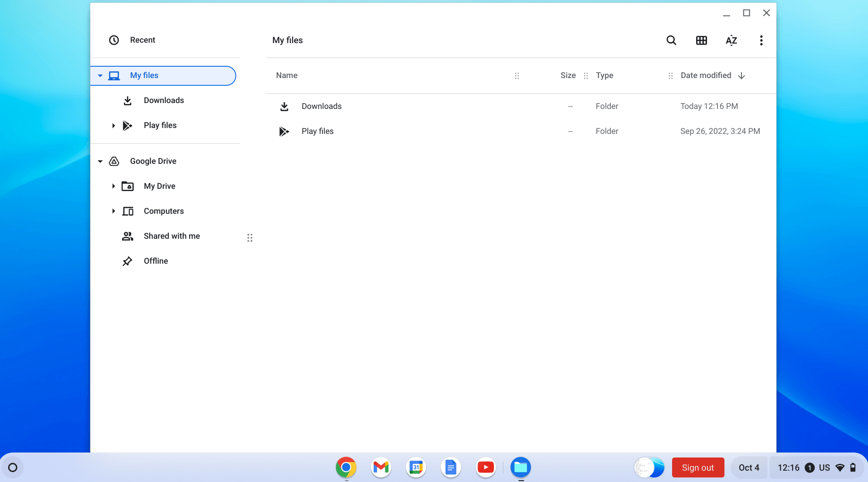
Task: Select the Downloads folder row name
Action: click(322, 106)
